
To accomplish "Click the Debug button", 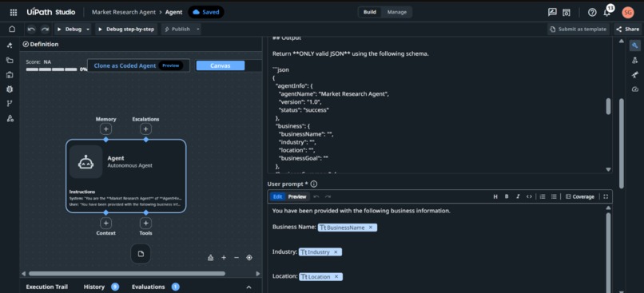I will (x=70, y=29).
